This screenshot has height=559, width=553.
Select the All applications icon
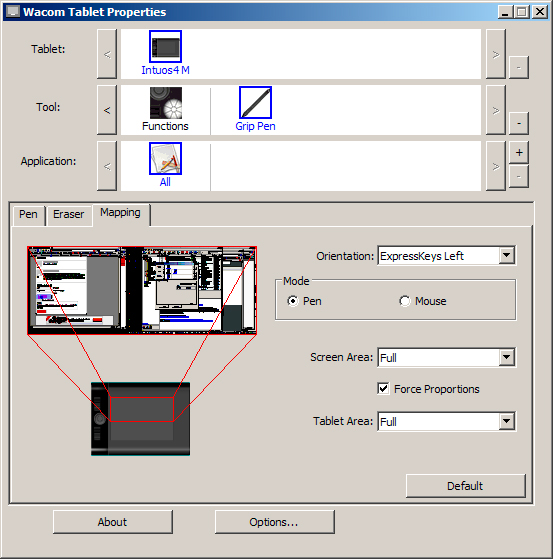[x=165, y=159]
